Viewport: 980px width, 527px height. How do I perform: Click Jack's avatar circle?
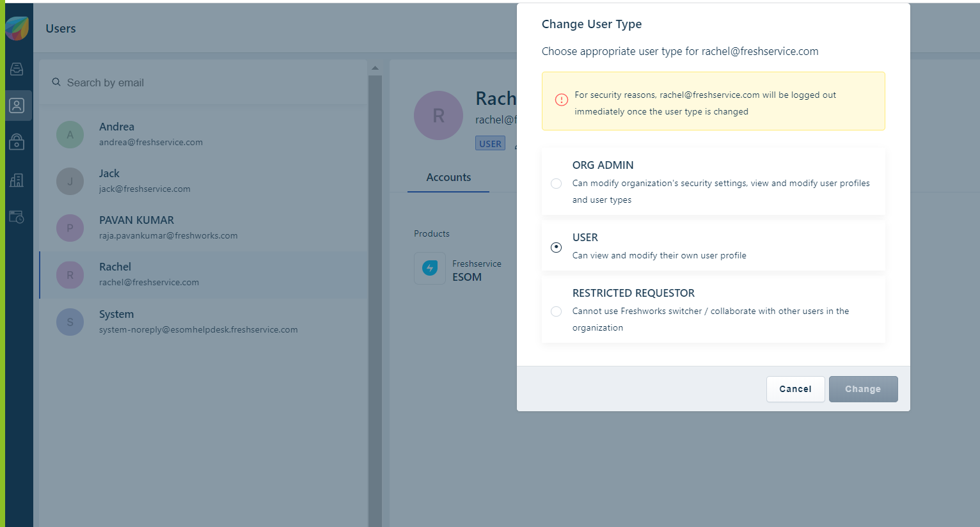click(x=70, y=181)
